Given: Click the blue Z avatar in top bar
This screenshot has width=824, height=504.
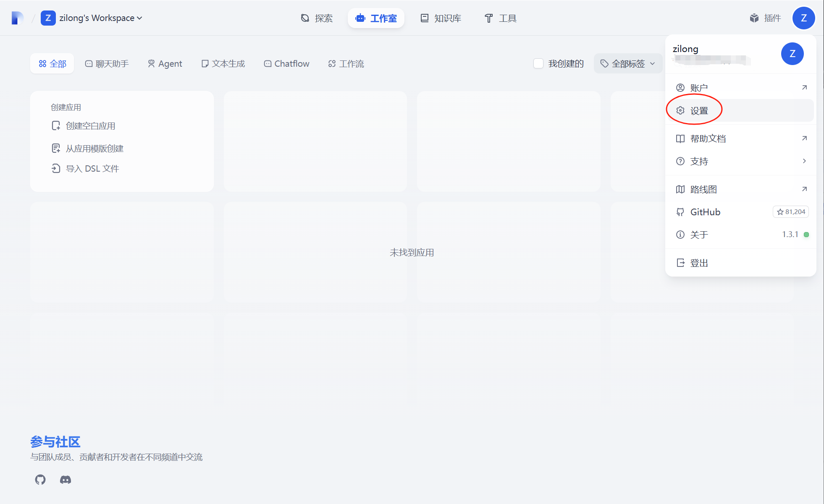Looking at the screenshot, I should [x=803, y=18].
